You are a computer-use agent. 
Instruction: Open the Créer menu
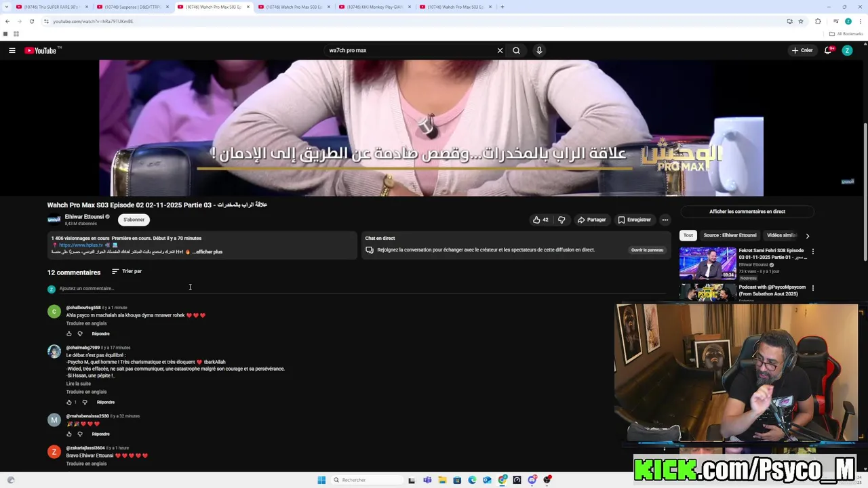tap(802, 50)
